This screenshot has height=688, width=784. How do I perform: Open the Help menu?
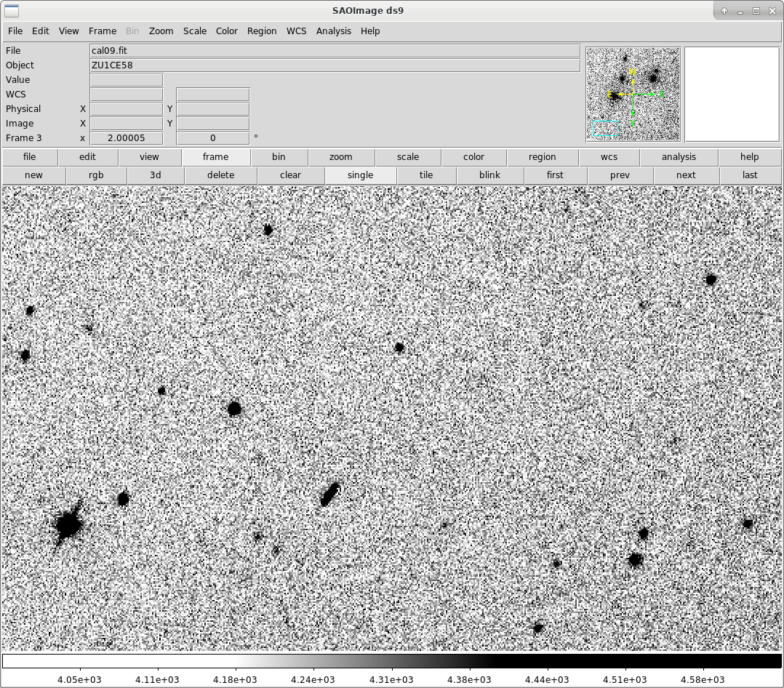[370, 31]
